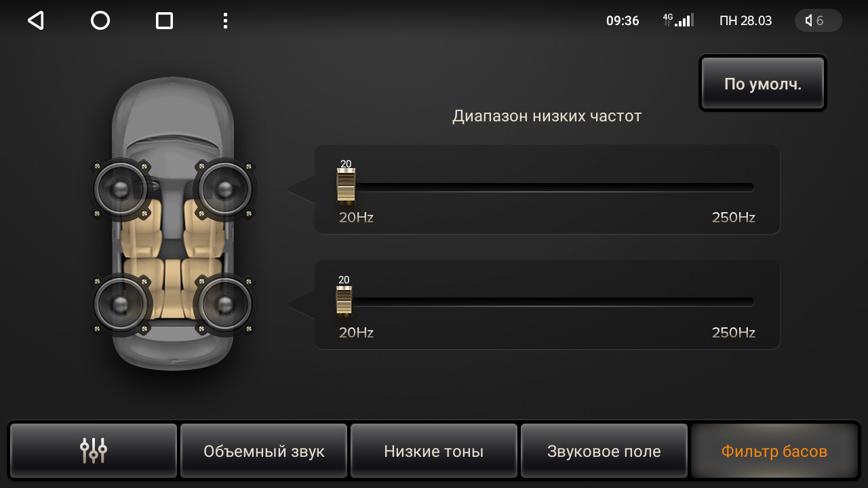The width and height of the screenshot is (868, 488).
Task: Select the front left speaker
Action: click(121, 189)
